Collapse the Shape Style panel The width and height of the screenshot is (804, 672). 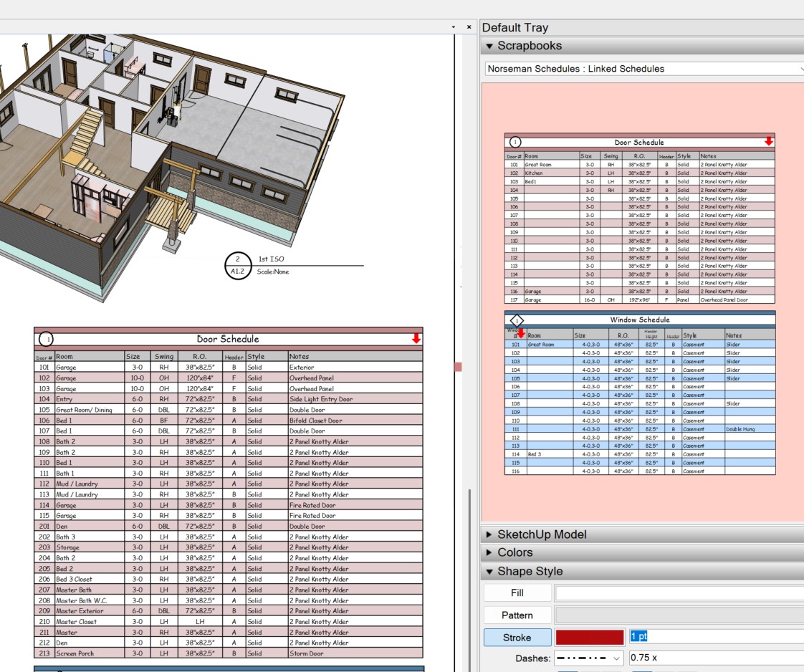click(489, 571)
